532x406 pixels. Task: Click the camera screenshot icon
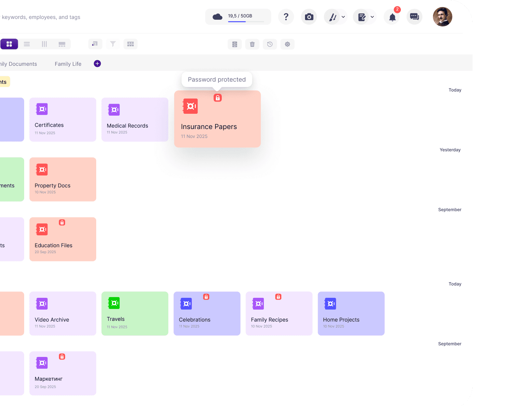(x=309, y=17)
